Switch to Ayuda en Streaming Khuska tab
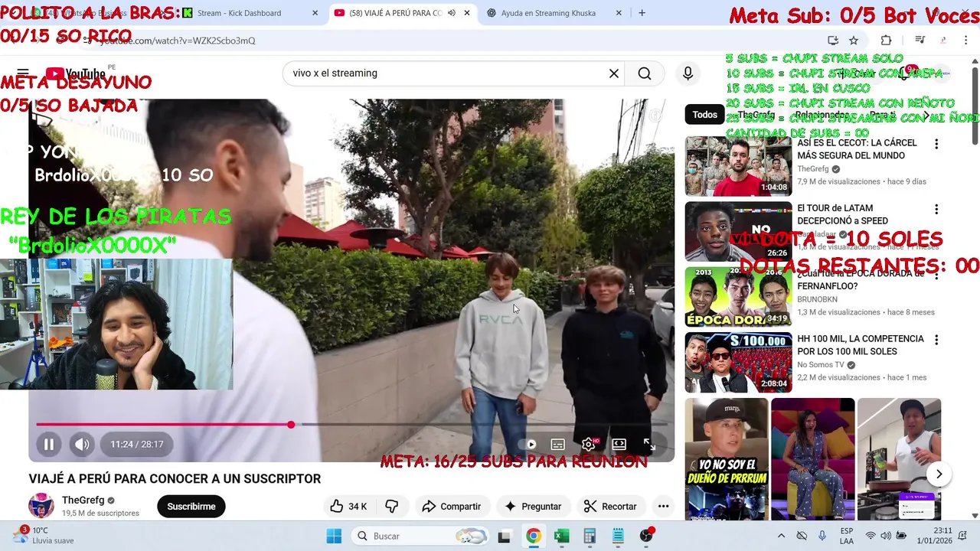The height and width of the screenshot is (551, 980). [x=548, y=13]
